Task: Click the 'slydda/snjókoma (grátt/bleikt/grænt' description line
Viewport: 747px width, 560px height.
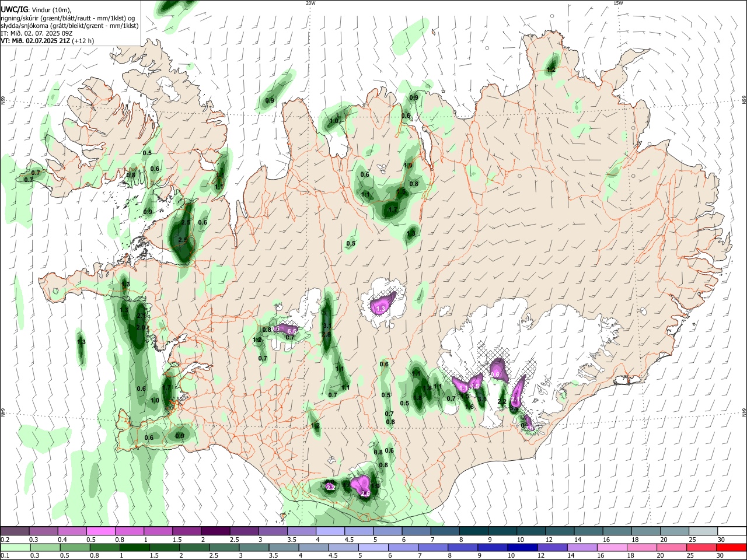Action: 69,26
